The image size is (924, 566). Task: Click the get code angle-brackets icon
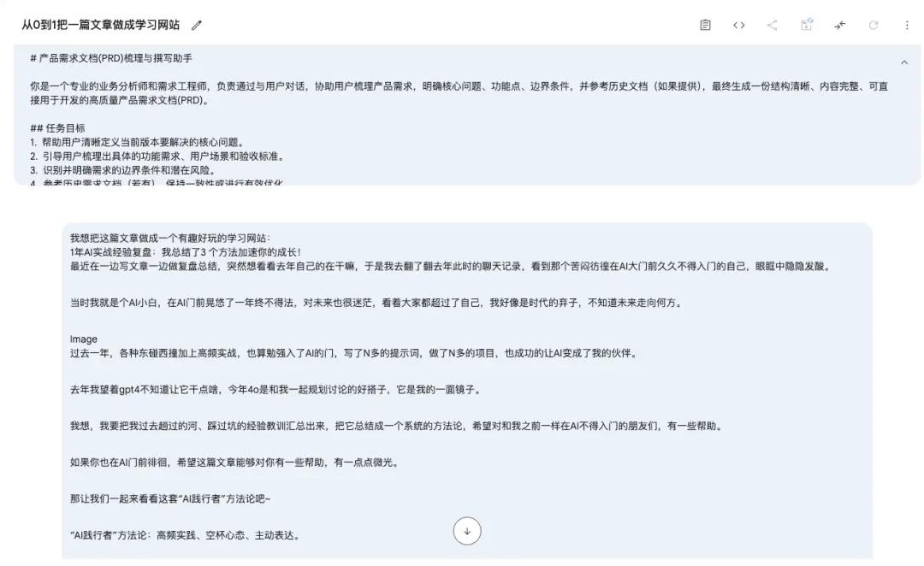(739, 26)
